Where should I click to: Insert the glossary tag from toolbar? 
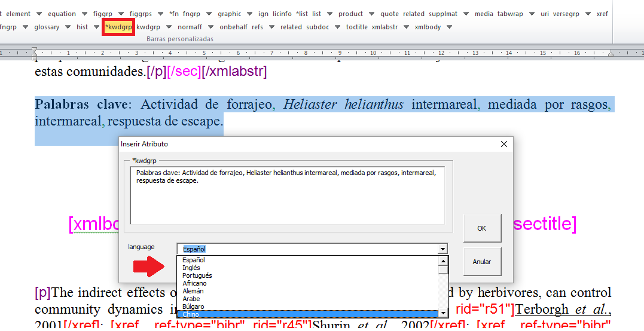pyautogui.click(x=47, y=27)
